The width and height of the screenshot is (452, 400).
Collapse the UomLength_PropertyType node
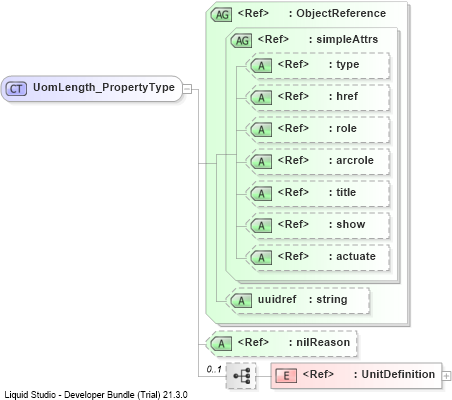pos(187,89)
